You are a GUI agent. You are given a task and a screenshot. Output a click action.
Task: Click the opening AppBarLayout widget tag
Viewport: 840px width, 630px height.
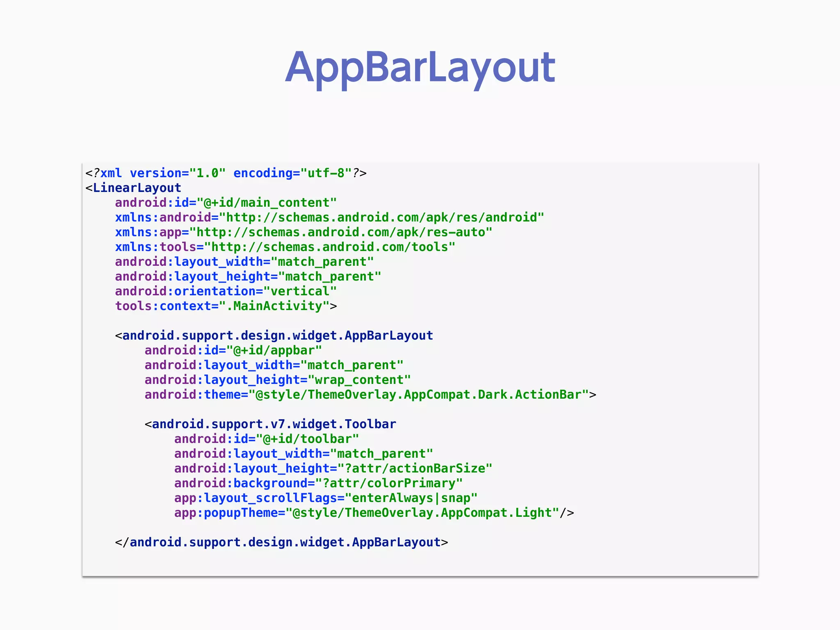tap(274, 336)
